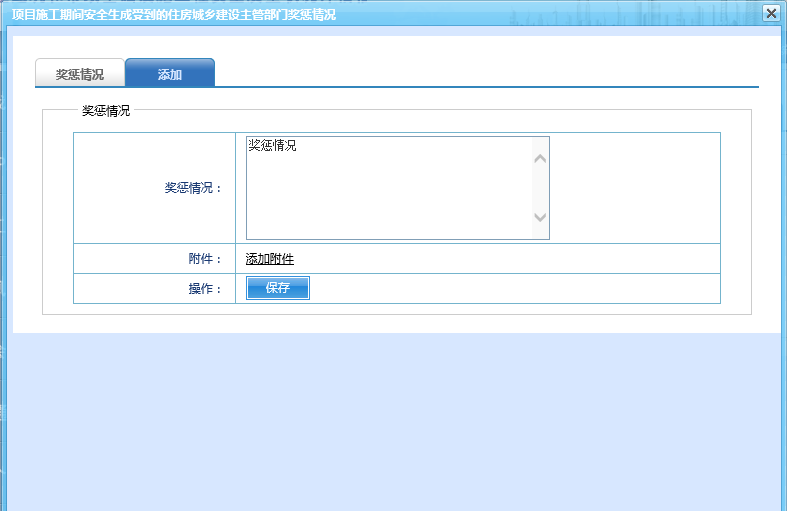Image resolution: width=787 pixels, height=511 pixels.
Task: Click the 奖惩情况 fieldset legend
Action: click(105, 110)
